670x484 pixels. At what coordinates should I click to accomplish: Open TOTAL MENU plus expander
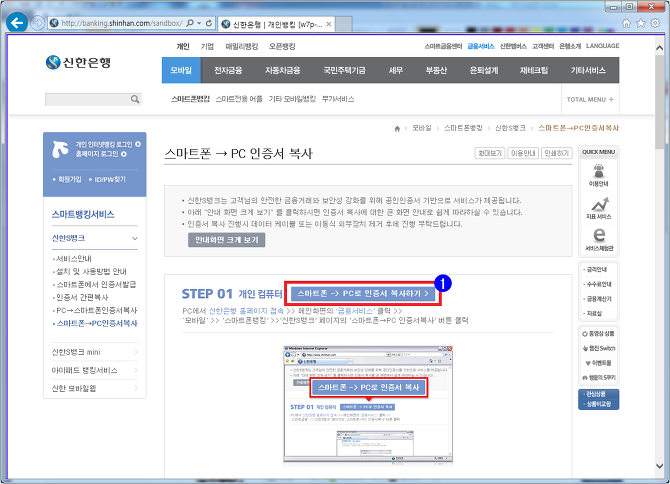pos(611,100)
